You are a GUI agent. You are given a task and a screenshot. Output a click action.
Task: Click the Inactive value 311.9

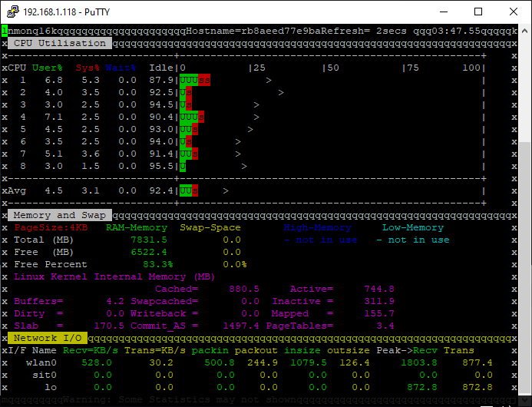click(x=379, y=301)
